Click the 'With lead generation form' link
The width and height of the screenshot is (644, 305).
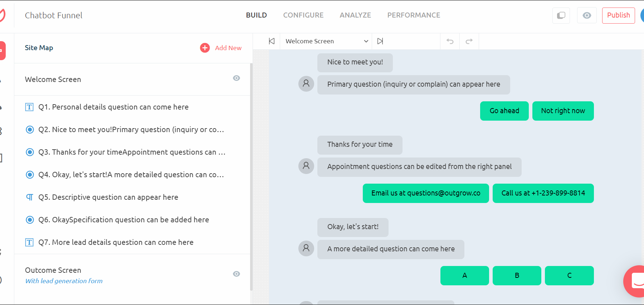point(64,281)
